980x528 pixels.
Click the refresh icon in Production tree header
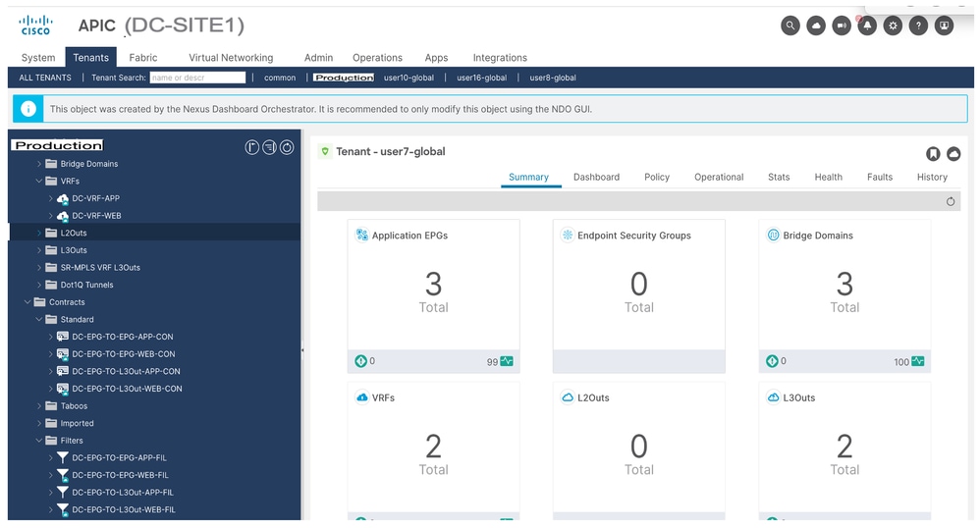click(x=287, y=147)
